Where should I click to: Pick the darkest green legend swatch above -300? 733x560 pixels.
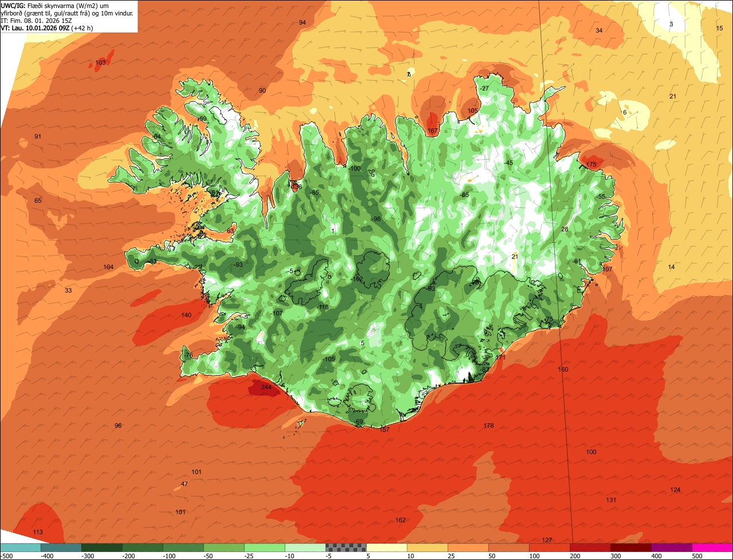point(101,547)
